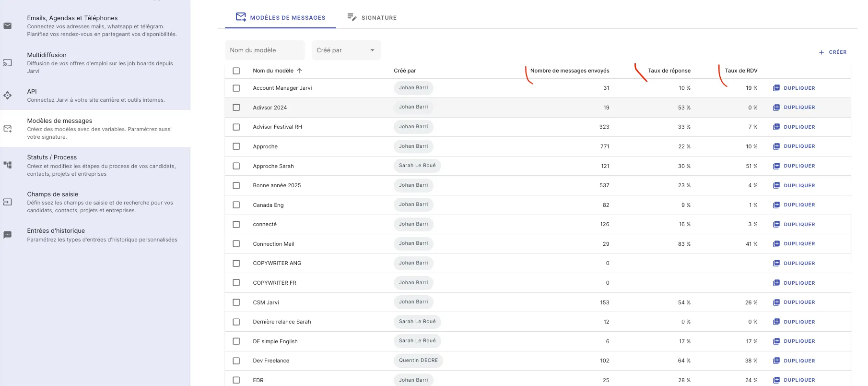Screen dimensions: 868x386
Task: Tick the checkbox for Approche Sarah
Action: pyautogui.click(x=236, y=166)
